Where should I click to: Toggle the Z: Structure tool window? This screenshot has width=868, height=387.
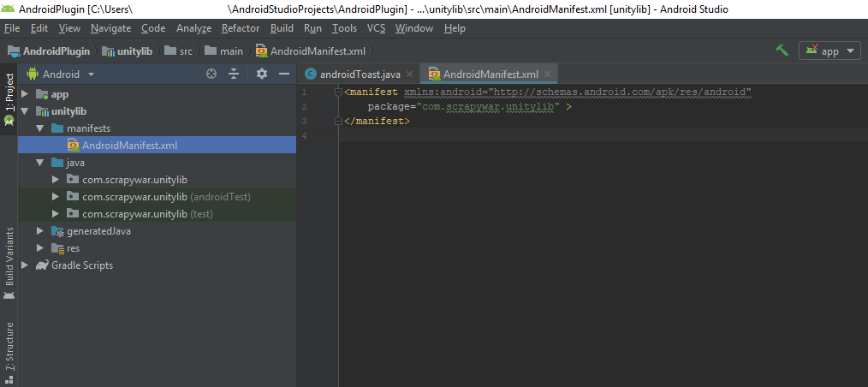coord(9,353)
